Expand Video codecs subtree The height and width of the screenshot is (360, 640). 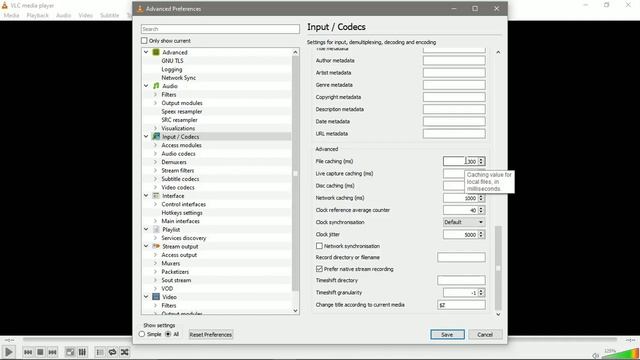pyautogui.click(x=155, y=187)
